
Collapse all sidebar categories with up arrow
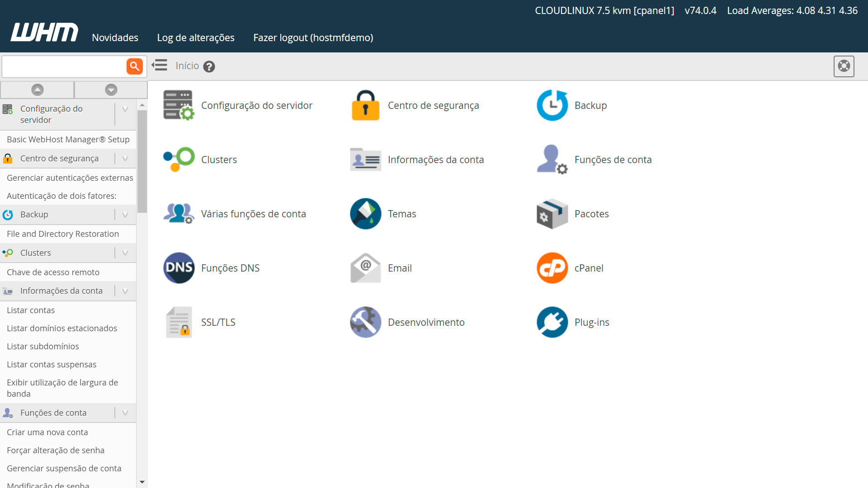38,90
